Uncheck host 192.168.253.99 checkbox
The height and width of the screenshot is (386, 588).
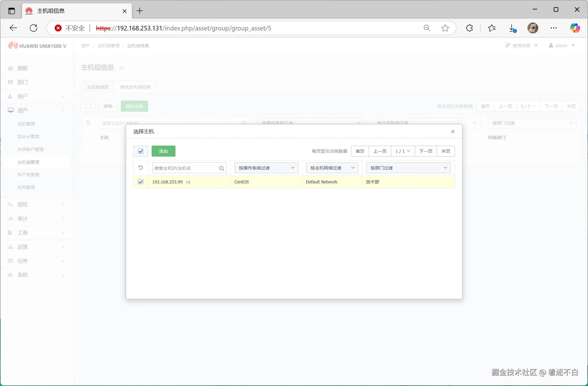tap(141, 182)
